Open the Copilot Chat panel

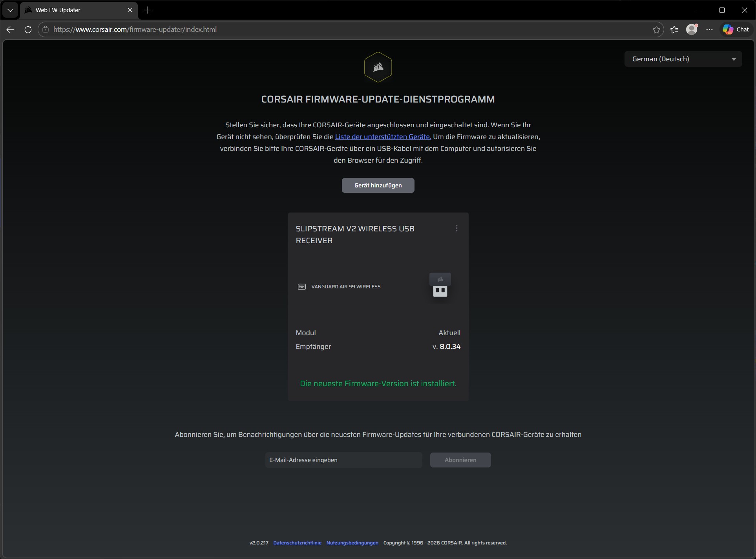click(736, 29)
